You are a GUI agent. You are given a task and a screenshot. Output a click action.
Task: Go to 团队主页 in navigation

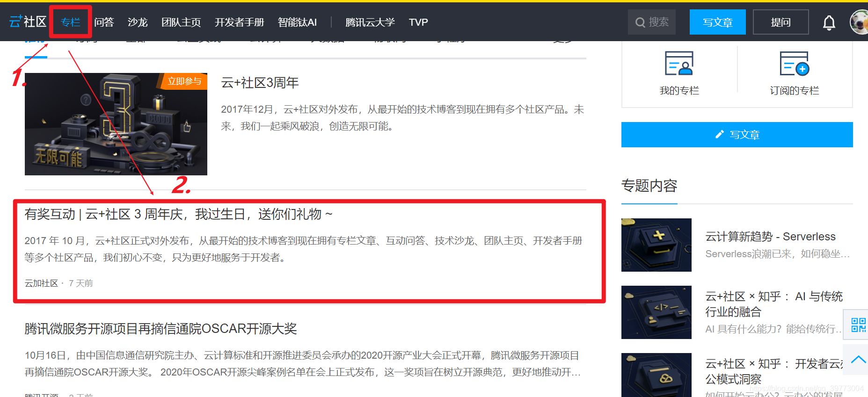[181, 22]
